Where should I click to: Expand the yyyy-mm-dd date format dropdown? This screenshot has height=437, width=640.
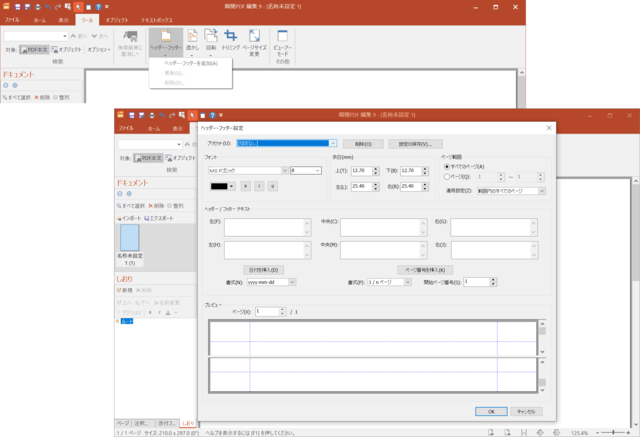point(292,282)
